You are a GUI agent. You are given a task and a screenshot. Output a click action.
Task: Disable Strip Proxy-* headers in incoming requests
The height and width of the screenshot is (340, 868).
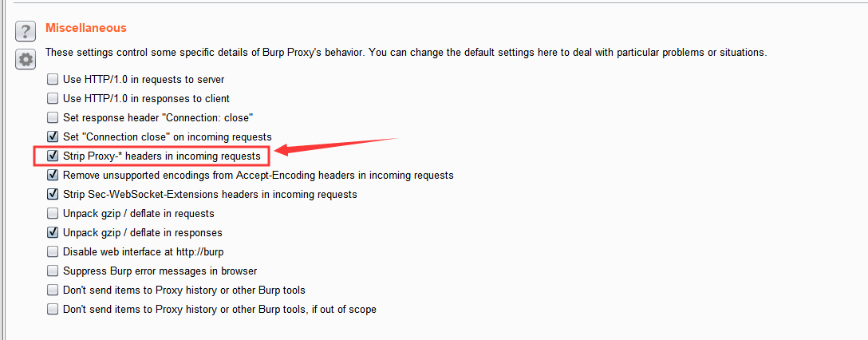(x=53, y=156)
